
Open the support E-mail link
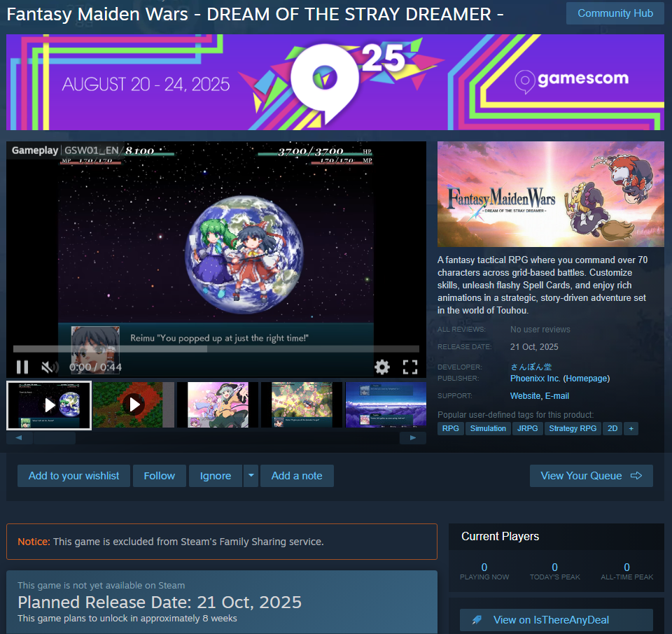557,396
